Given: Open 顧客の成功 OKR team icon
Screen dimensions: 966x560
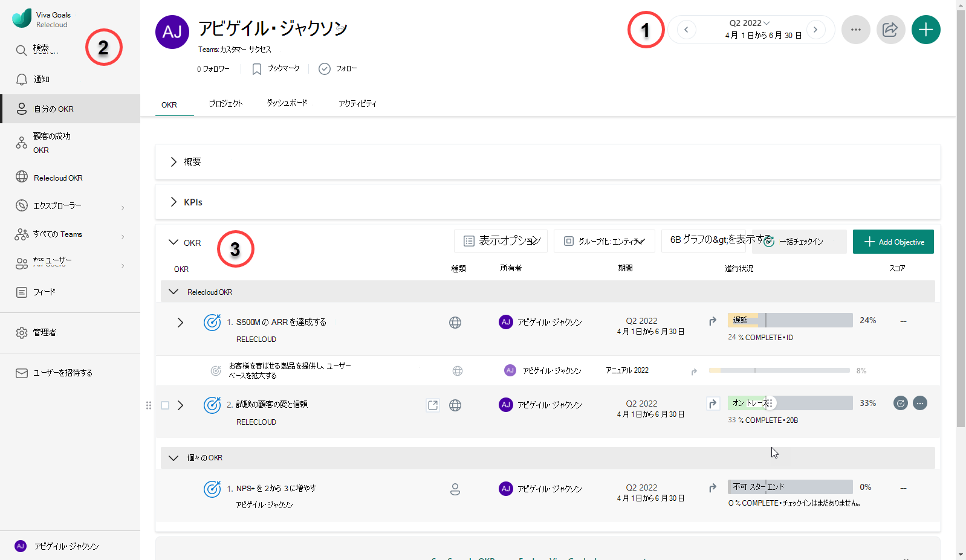Looking at the screenshot, I should point(21,143).
